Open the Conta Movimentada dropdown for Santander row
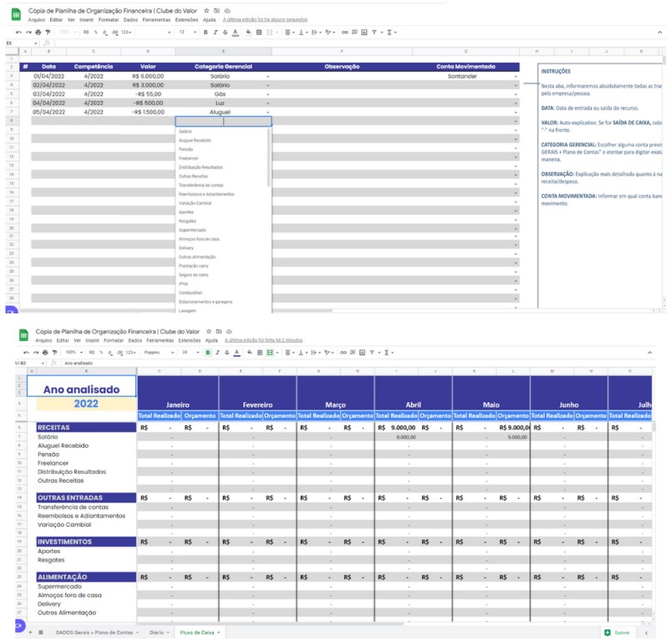672x641 pixels. point(516,77)
